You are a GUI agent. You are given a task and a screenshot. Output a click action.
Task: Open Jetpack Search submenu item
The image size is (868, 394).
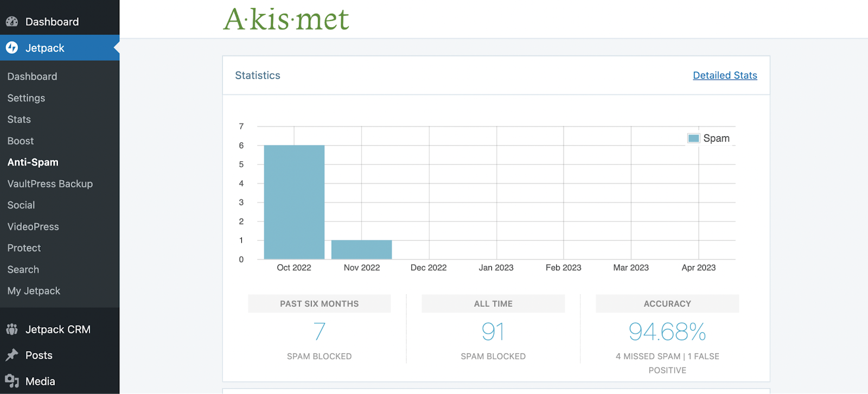23,270
